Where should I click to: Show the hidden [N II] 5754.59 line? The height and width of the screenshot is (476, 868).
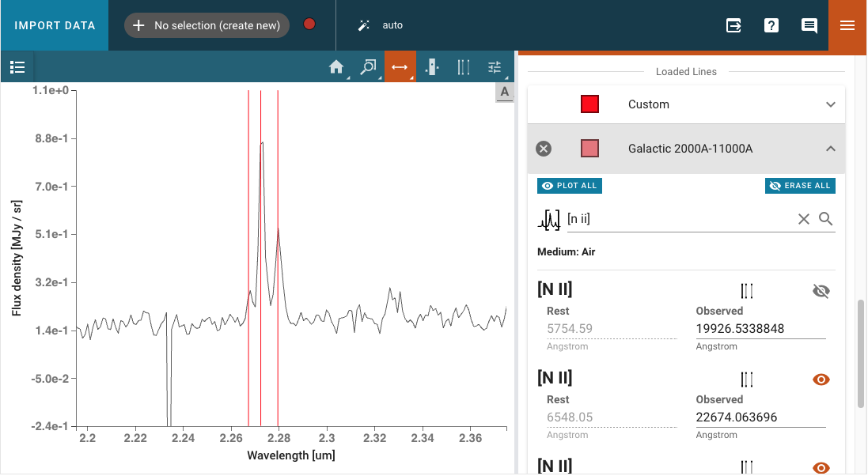(821, 291)
